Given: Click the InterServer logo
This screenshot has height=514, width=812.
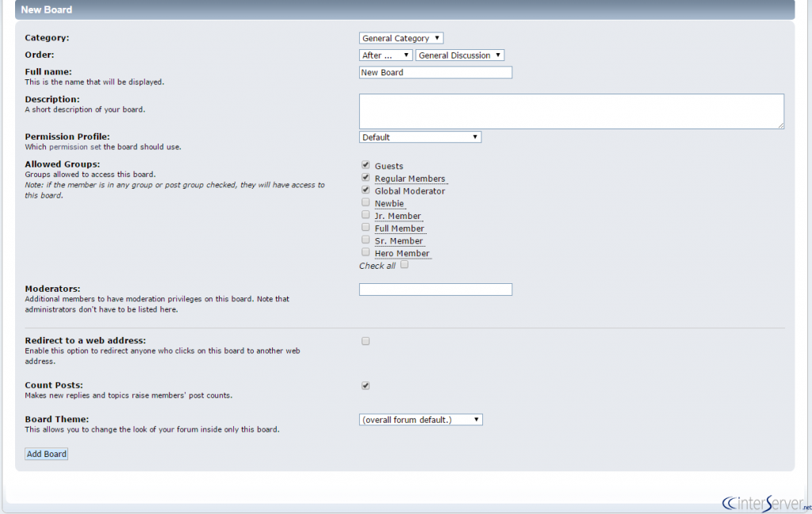Looking at the screenshot, I should [x=766, y=503].
